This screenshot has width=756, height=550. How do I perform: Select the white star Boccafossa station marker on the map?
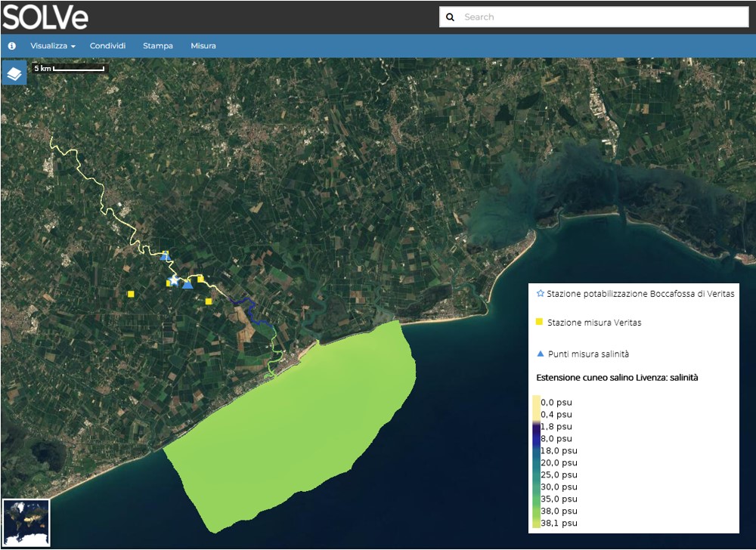(x=174, y=280)
